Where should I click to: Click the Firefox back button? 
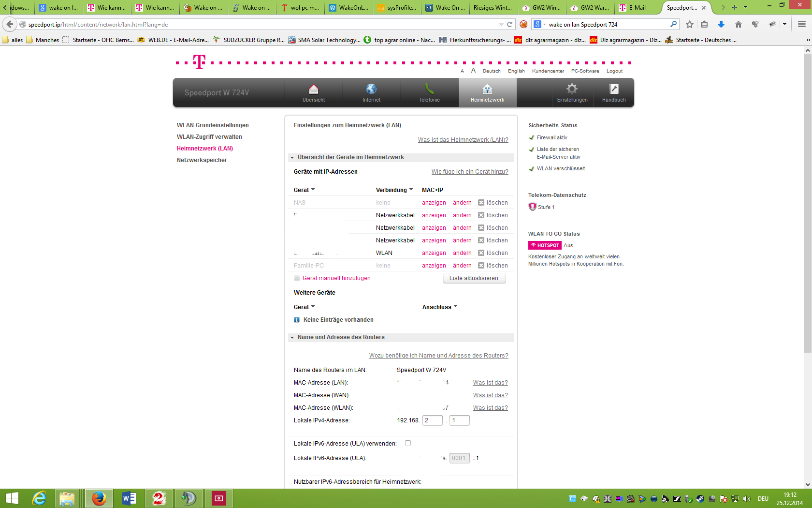[x=10, y=24]
